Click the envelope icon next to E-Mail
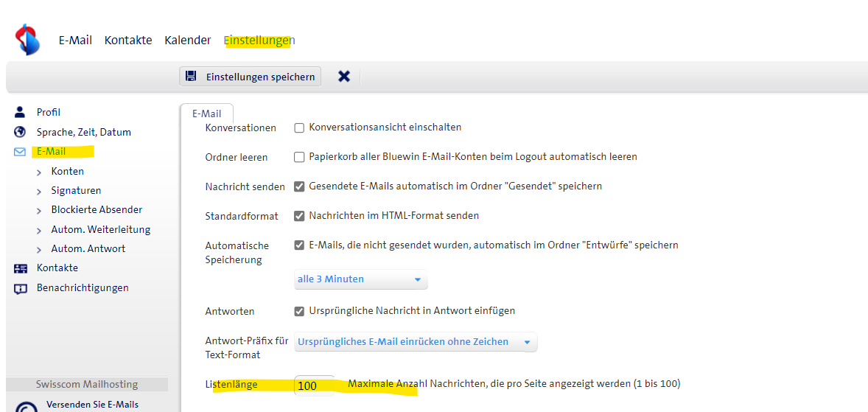This screenshot has width=868, height=412. (x=20, y=152)
